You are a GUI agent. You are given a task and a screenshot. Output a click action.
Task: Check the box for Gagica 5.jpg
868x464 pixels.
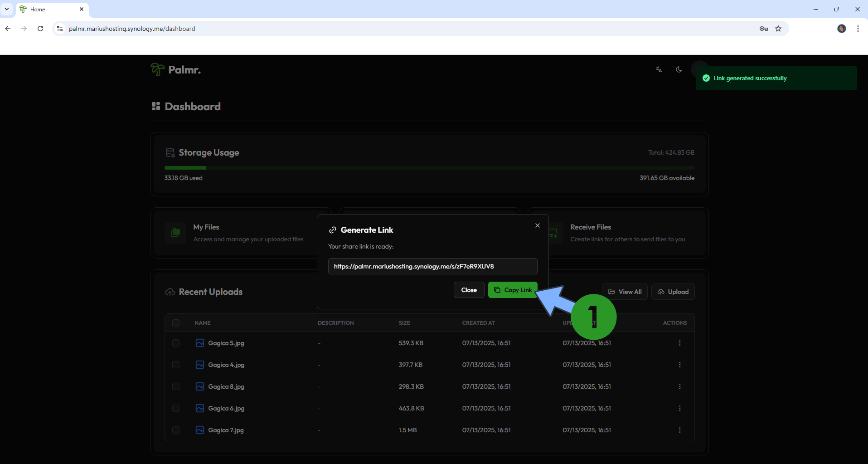(x=176, y=343)
